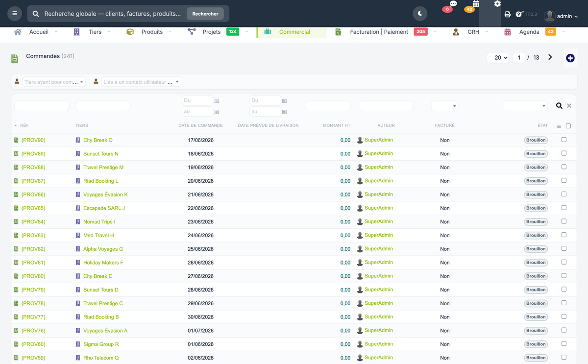Open third party Alpha Voyages G
Screen dimensions: 588x364
103,249
